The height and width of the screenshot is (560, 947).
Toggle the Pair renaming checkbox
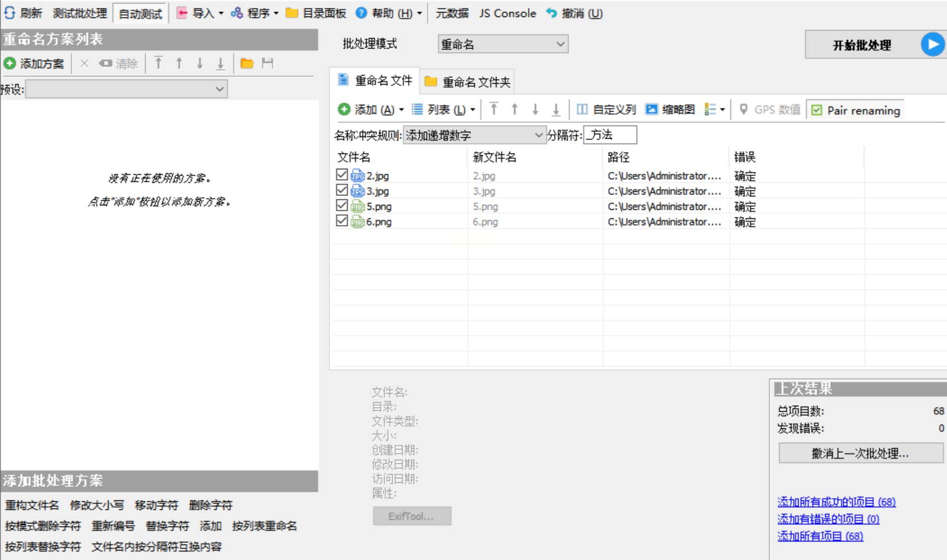point(817,110)
